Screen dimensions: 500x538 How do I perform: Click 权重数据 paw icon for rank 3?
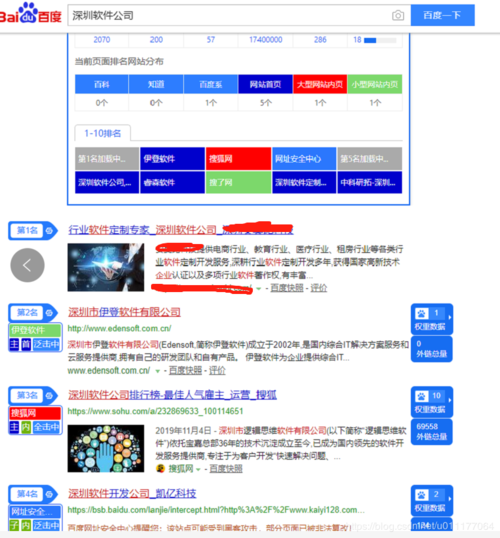click(x=421, y=396)
